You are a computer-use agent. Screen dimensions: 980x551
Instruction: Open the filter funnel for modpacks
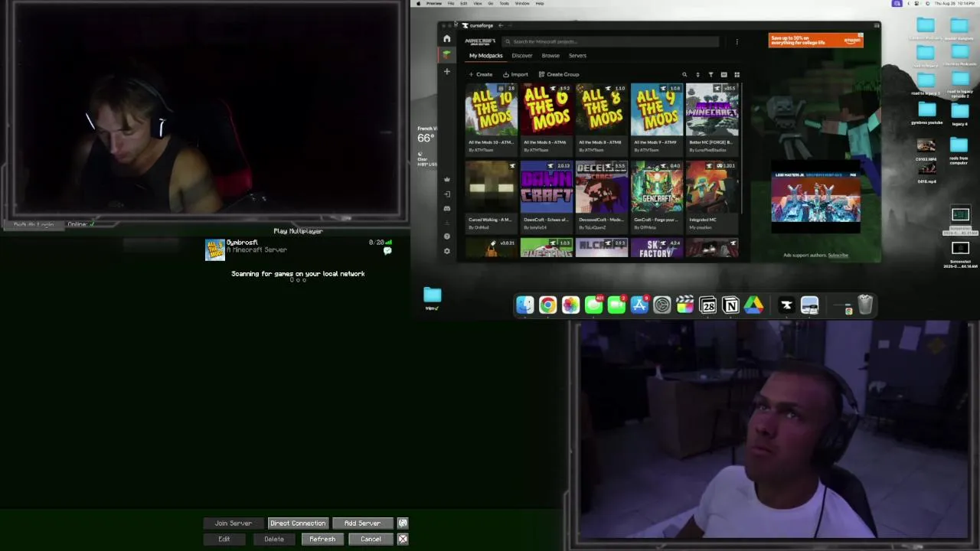(710, 75)
